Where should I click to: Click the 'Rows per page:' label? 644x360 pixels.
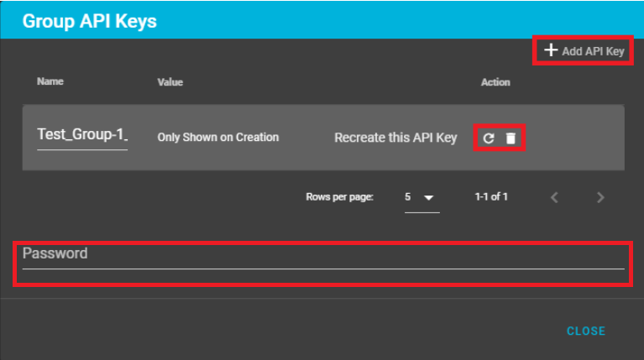pos(340,197)
